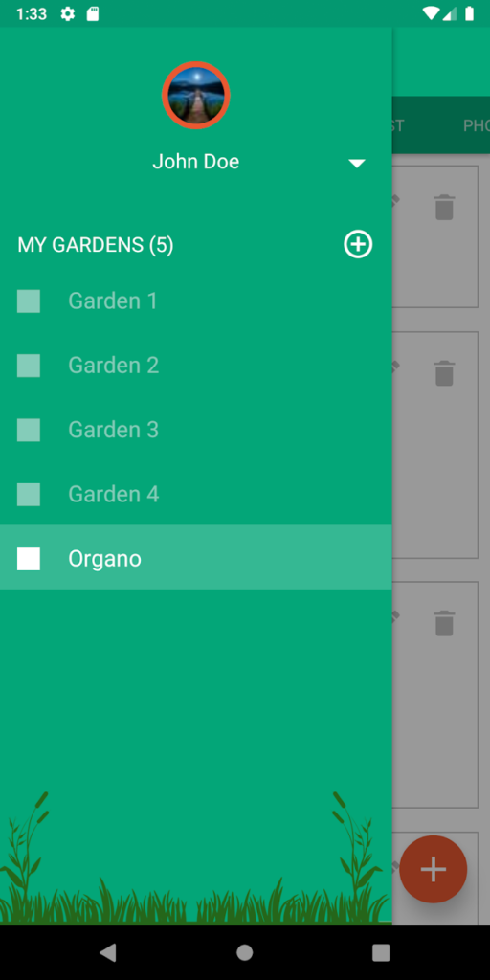Viewport: 490px width, 980px height.
Task: Tap the Android home circle icon
Action: tap(244, 952)
